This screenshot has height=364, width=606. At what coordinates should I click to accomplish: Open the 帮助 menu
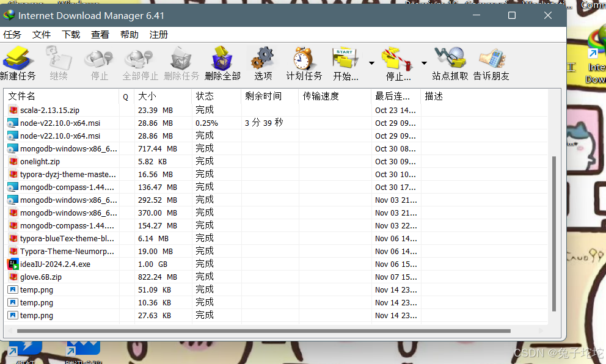[x=130, y=35]
